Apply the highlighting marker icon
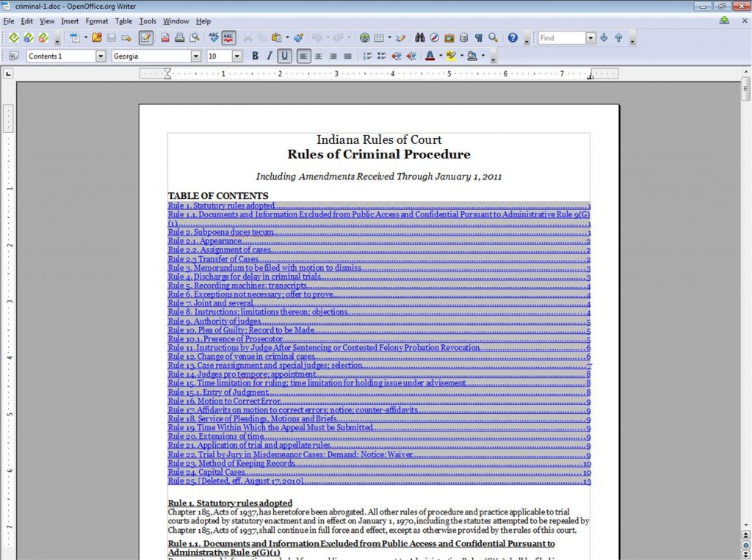This screenshot has width=752, height=560. (x=451, y=56)
